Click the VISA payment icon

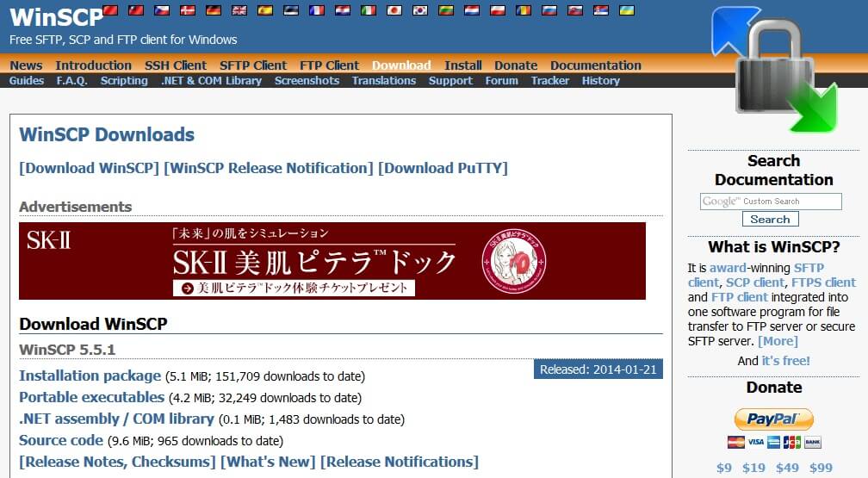(756, 442)
